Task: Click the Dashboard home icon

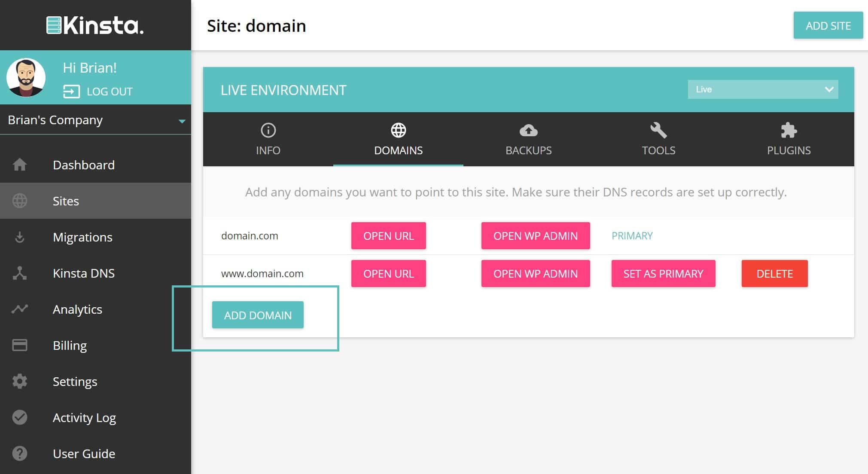Action: click(x=20, y=165)
